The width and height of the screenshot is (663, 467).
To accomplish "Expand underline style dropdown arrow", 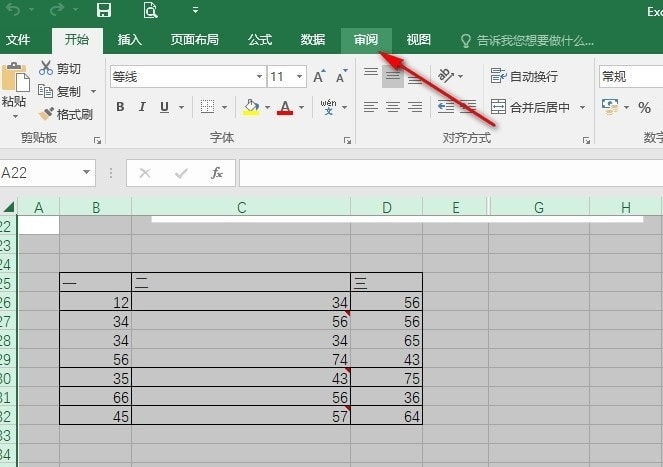I will (x=181, y=107).
